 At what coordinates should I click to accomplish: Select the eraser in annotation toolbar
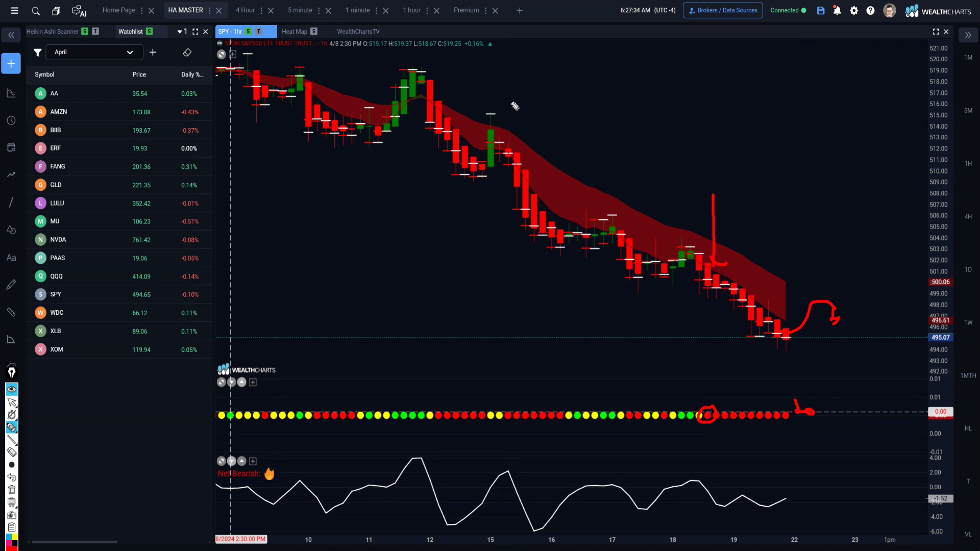click(x=11, y=452)
